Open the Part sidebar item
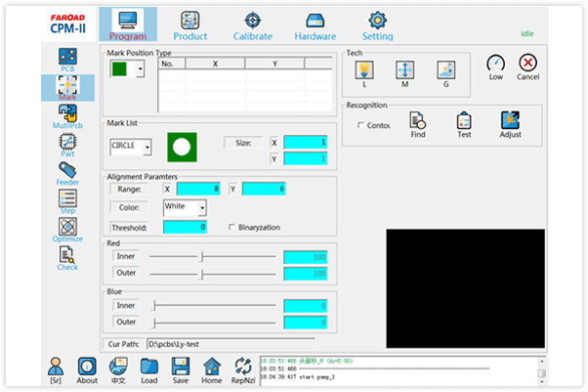 point(67,145)
